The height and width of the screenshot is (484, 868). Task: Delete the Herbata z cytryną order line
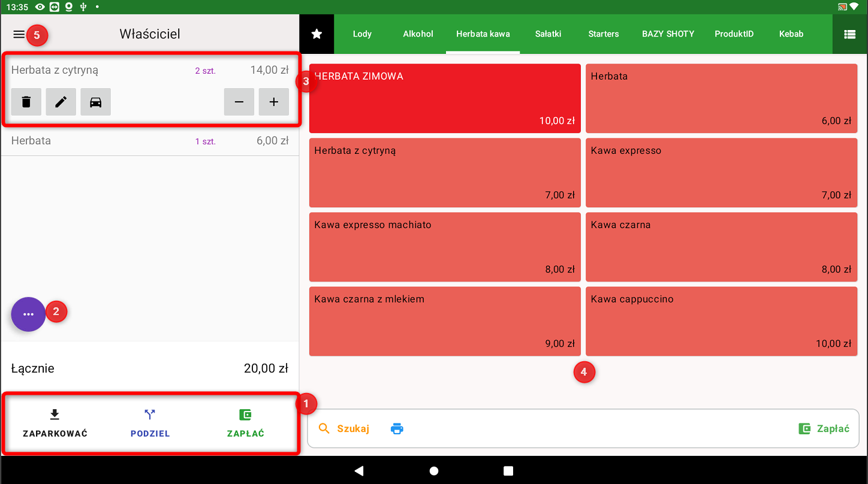pyautogui.click(x=26, y=102)
